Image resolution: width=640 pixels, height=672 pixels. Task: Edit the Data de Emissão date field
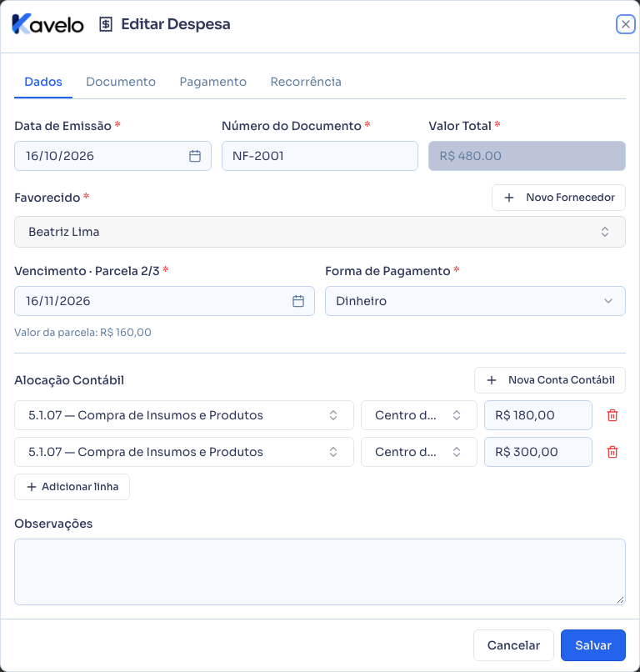click(x=112, y=156)
